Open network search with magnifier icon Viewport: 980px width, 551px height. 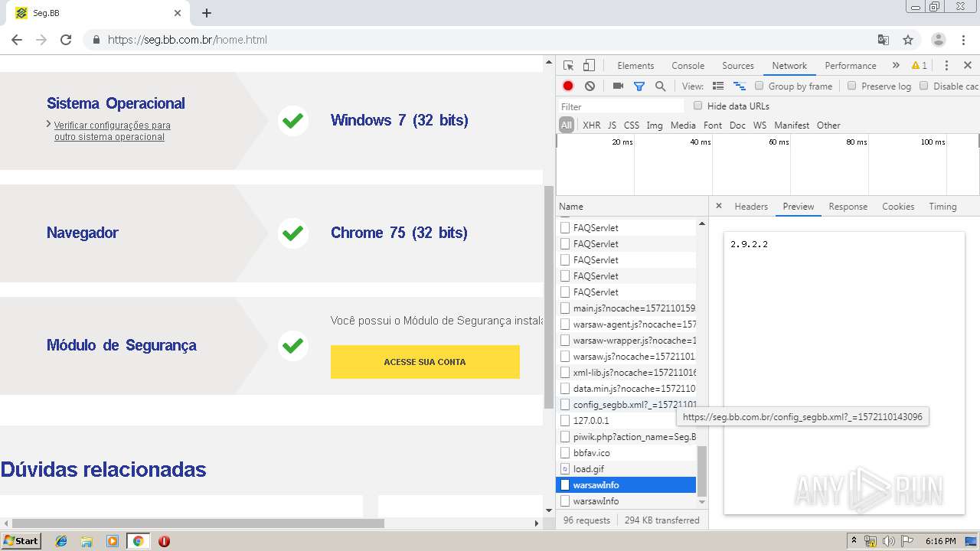pos(660,86)
